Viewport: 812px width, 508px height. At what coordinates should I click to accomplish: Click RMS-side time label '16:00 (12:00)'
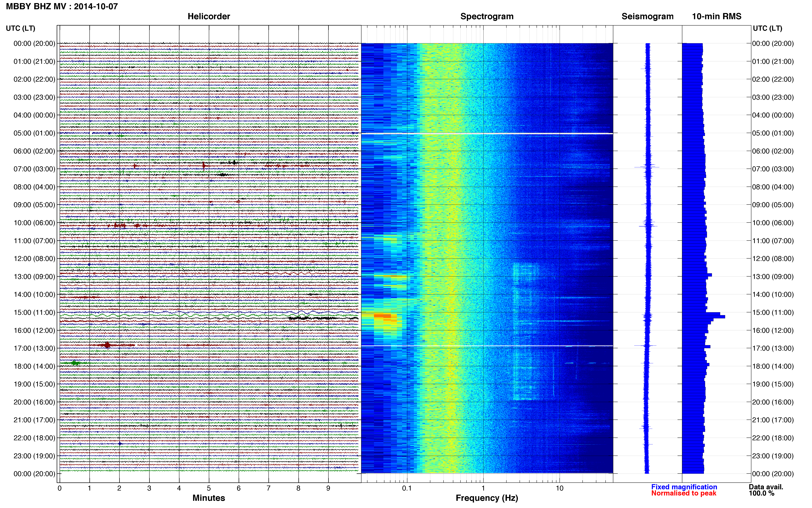pos(773,330)
